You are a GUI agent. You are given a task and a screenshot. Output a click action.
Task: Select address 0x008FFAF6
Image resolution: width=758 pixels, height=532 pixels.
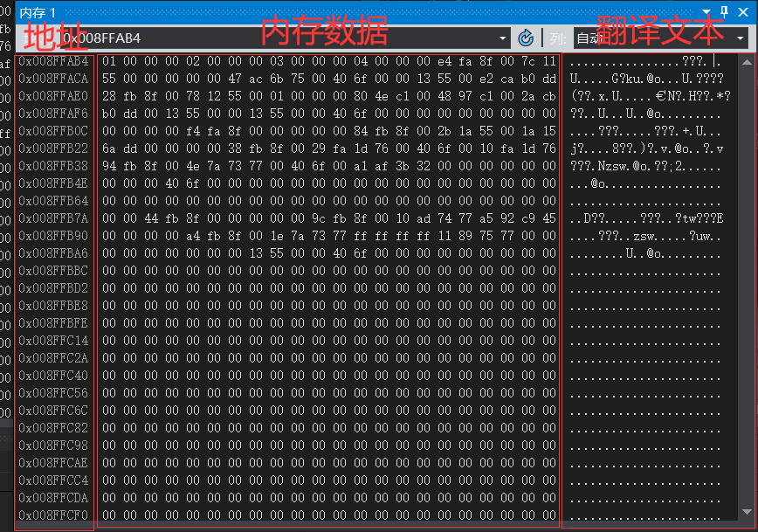click(x=53, y=114)
